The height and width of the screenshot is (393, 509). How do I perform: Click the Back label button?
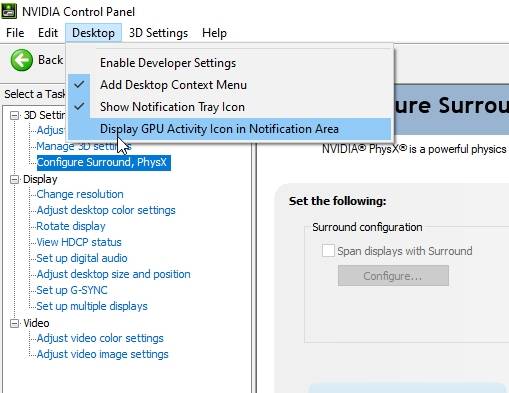[x=50, y=60]
